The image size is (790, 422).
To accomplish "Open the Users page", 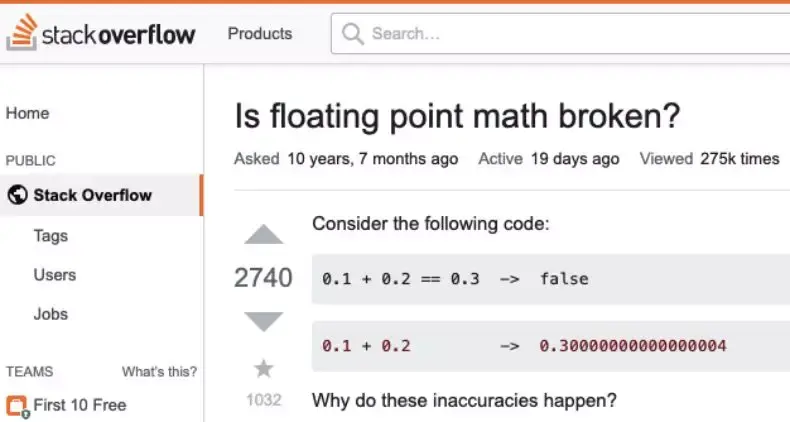I will pyautogui.click(x=54, y=274).
